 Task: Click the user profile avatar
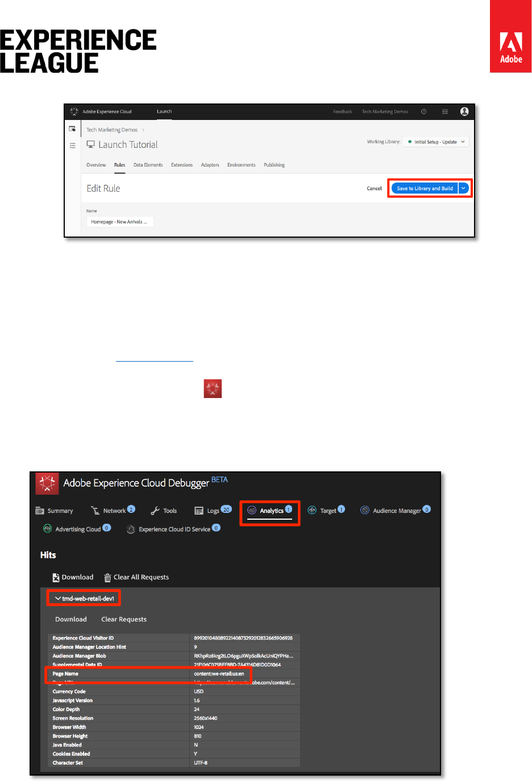pos(464,111)
